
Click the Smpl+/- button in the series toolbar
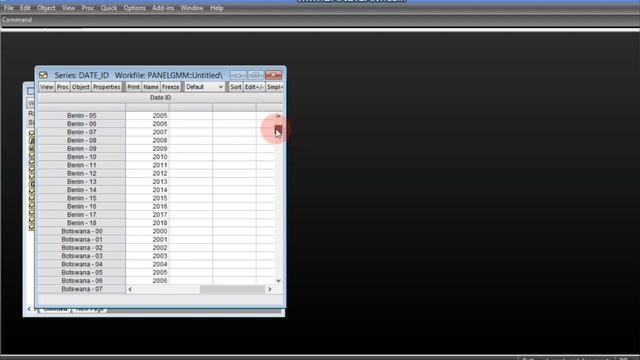coord(275,87)
